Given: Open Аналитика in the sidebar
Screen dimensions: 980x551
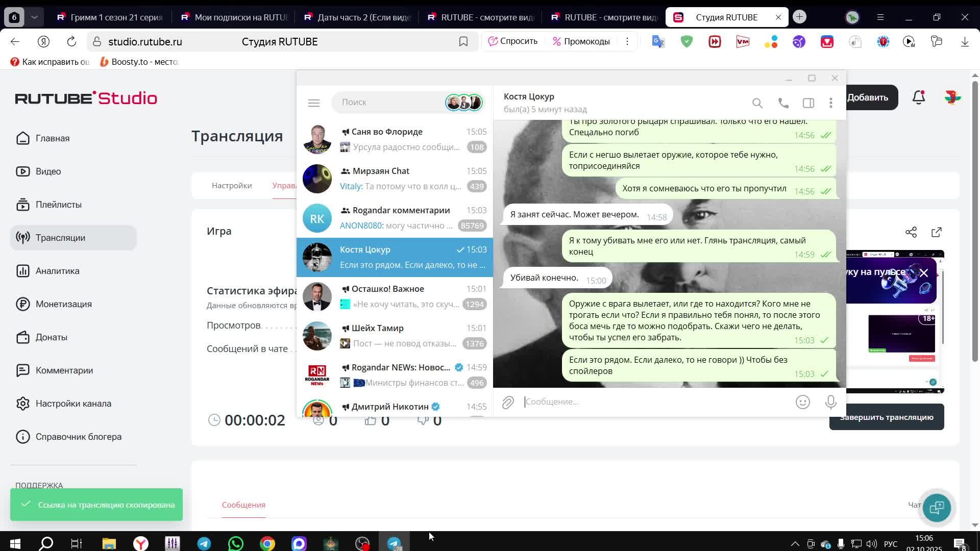Looking at the screenshot, I should (57, 271).
